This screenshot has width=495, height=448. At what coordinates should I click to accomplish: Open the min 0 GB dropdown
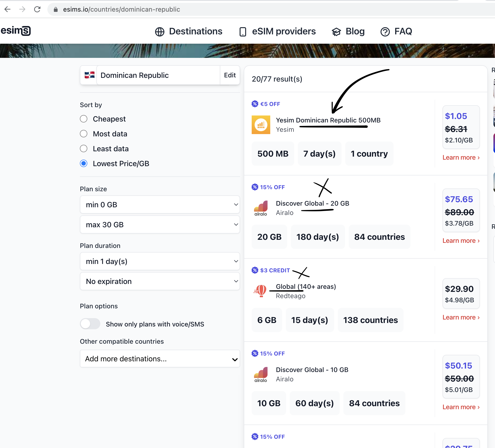[x=160, y=204]
